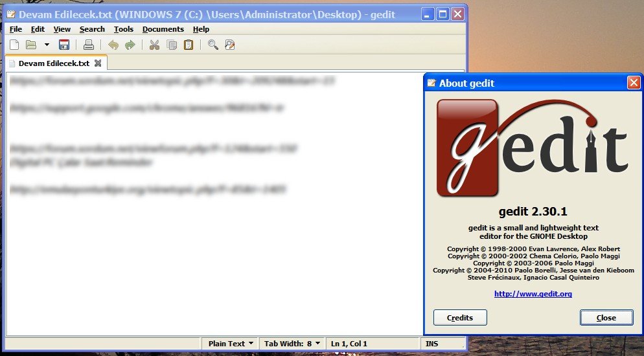The width and height of the screenshot is (644, 356).
Task: Copy selection with toolbar copy icon
Action: point(172,45)
